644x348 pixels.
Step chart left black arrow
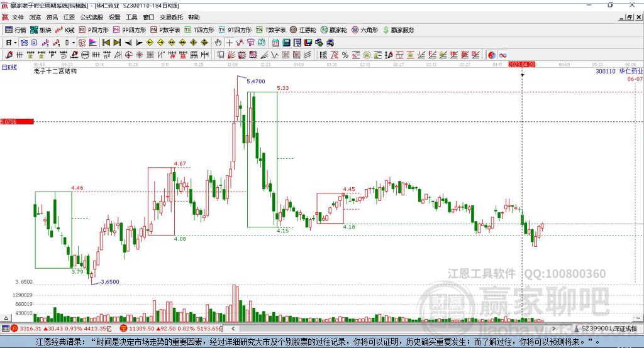128,43
